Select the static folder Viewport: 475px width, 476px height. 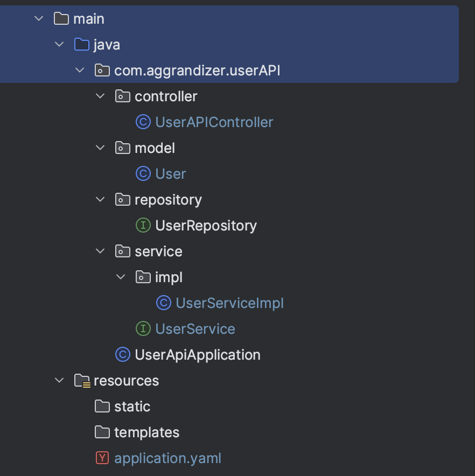132,407
